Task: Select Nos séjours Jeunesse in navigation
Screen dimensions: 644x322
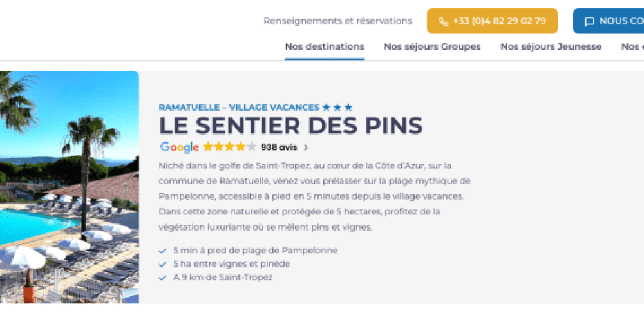Action: [x=551, y=46]
